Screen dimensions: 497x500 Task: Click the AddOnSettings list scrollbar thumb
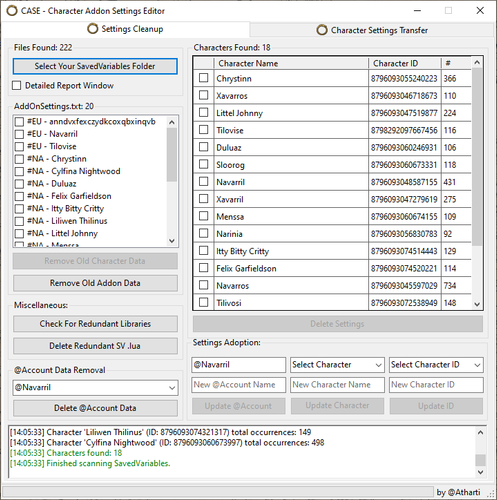pos(172,155)
